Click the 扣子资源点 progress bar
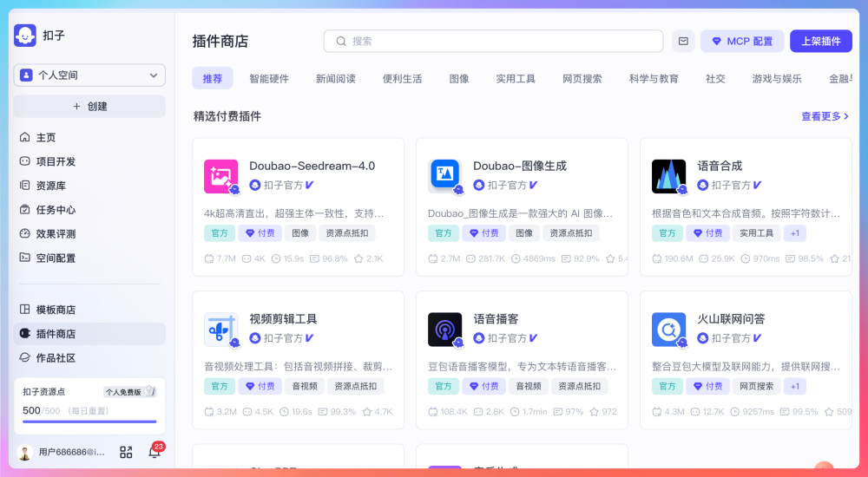The width and height of the screenshot is (868, 477). coord(89,421)
